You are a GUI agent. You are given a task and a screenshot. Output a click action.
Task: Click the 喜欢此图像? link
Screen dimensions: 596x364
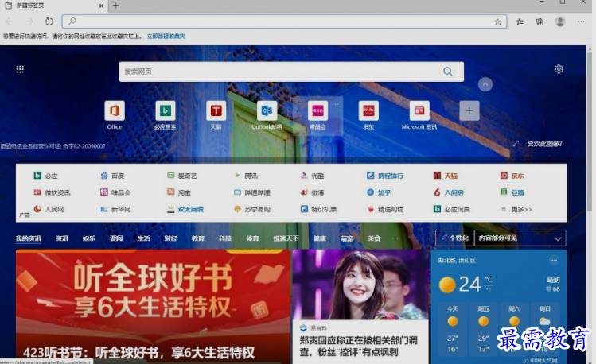pos(544,144)
